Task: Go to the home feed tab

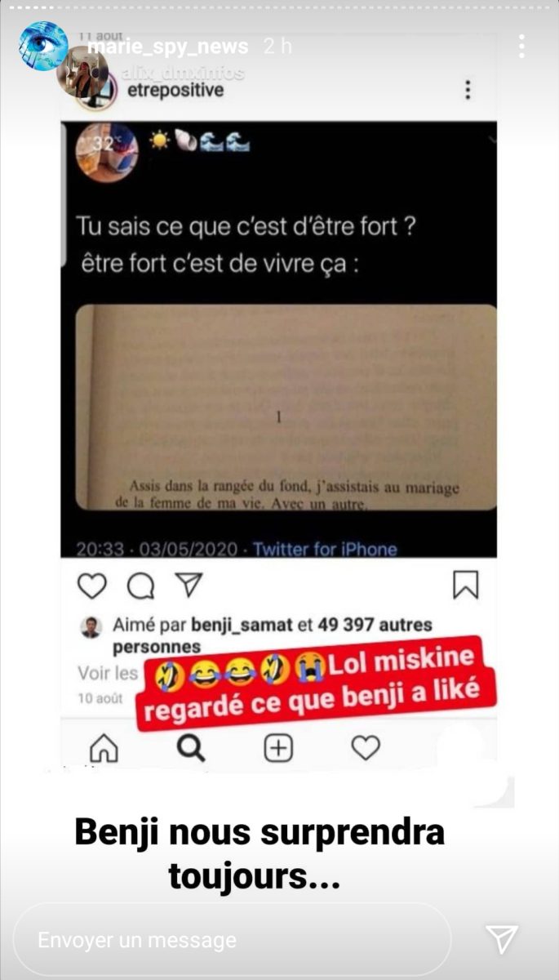Action: click(x=104, y=748)
